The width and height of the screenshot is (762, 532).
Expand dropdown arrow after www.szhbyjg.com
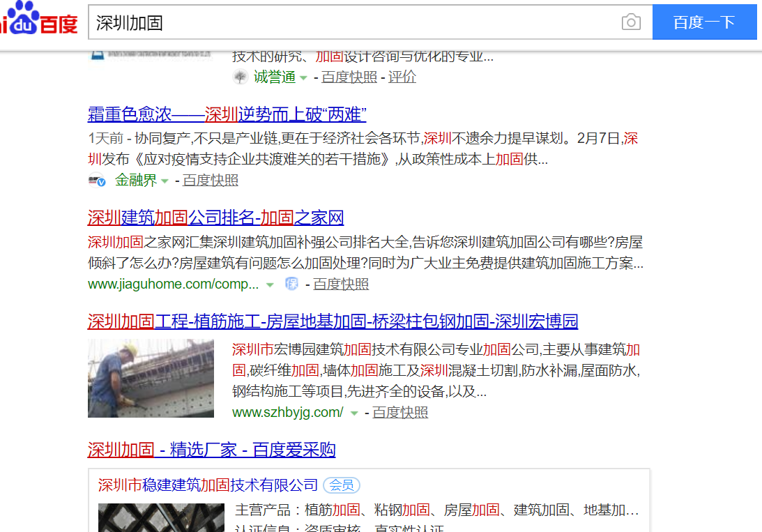coord(354,413)
